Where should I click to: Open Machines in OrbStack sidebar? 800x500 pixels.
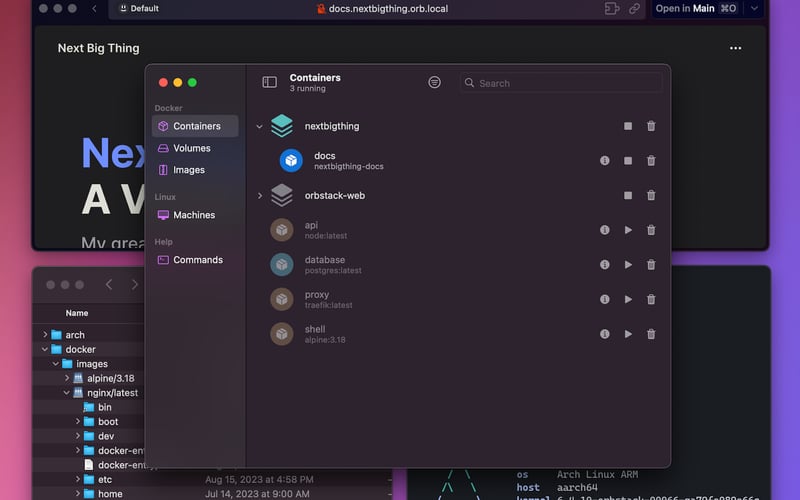(195, 215)
